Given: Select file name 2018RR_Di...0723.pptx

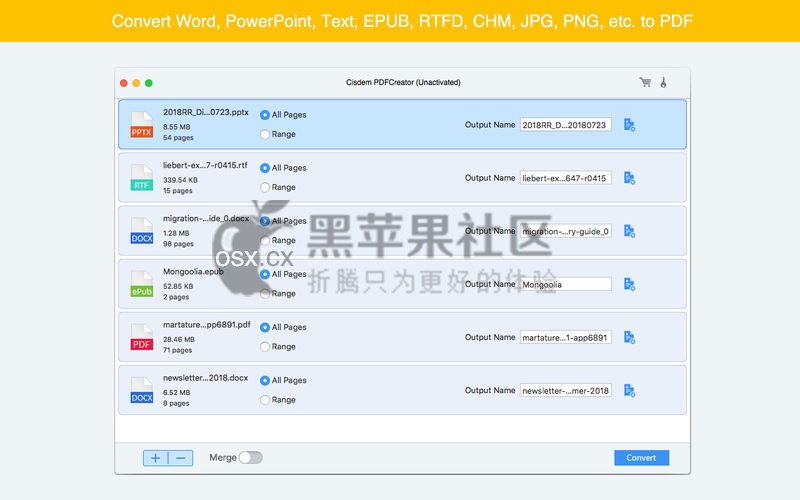Looking at the screenshot, I should pos(206,112).
